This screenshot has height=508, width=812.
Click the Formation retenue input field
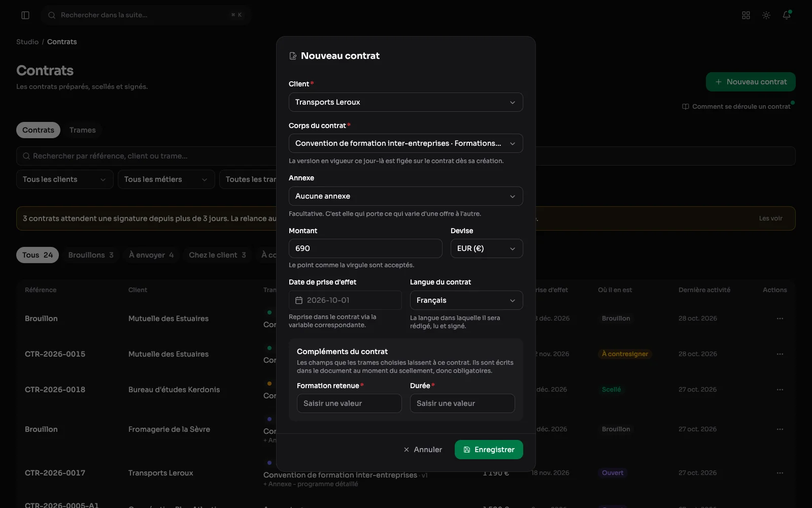349,403
